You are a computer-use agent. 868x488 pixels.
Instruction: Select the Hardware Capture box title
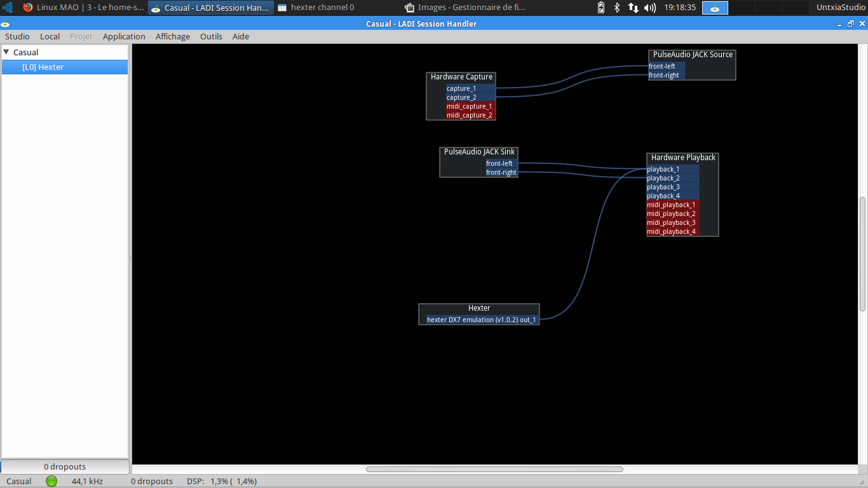[461, 77]
